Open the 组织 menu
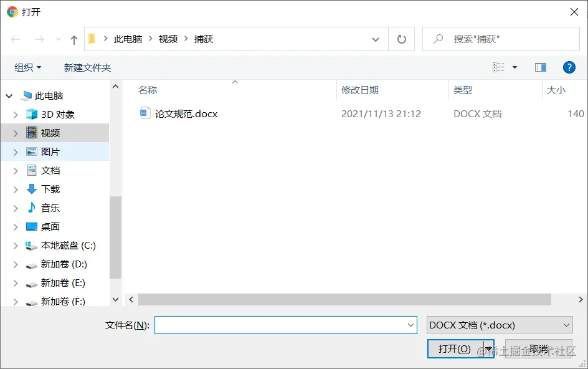Screen dimensions: 588x369 pos(28,67)
